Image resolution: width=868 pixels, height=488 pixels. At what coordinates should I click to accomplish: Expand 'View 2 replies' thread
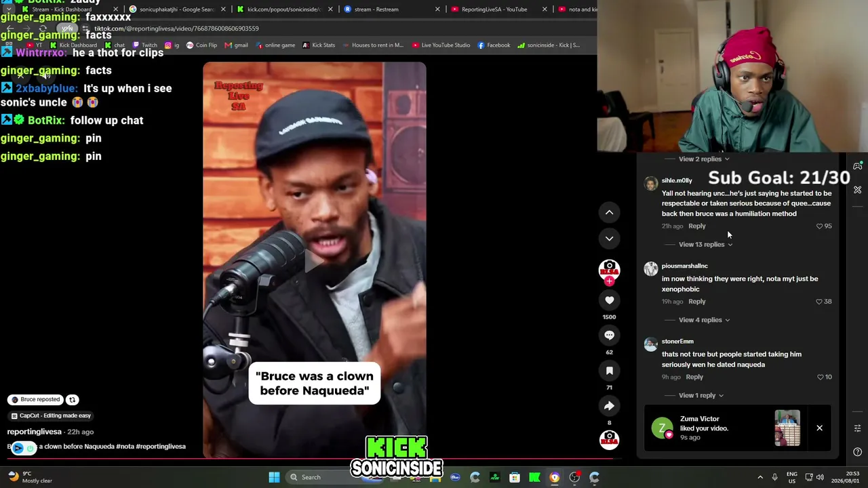click(x=704, y=159)
